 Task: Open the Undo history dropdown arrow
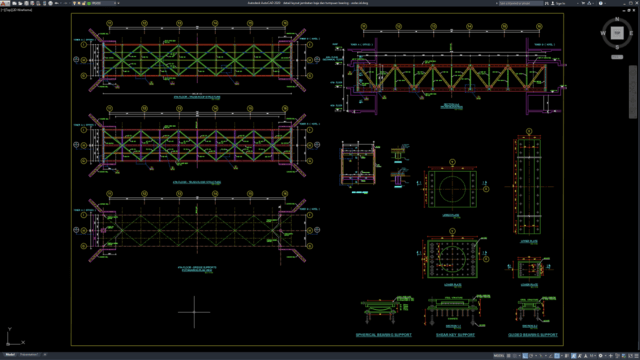click(x=61, y=3)
